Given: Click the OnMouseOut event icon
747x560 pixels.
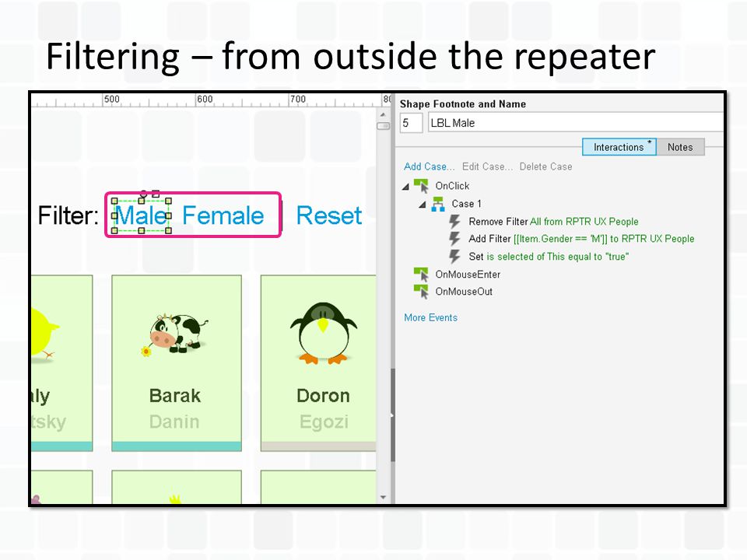Looking at the screenshot, I should (x=421, y=292).
